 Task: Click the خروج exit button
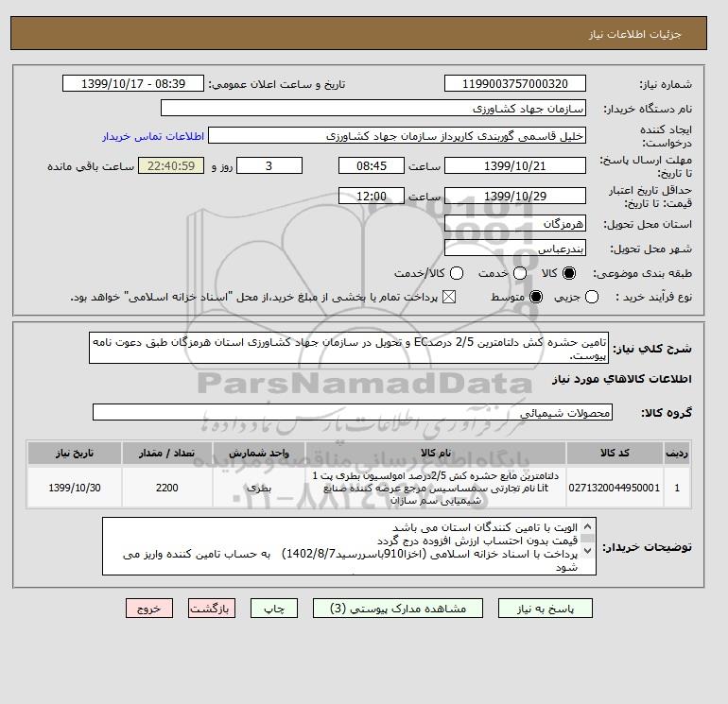(149, 608)
